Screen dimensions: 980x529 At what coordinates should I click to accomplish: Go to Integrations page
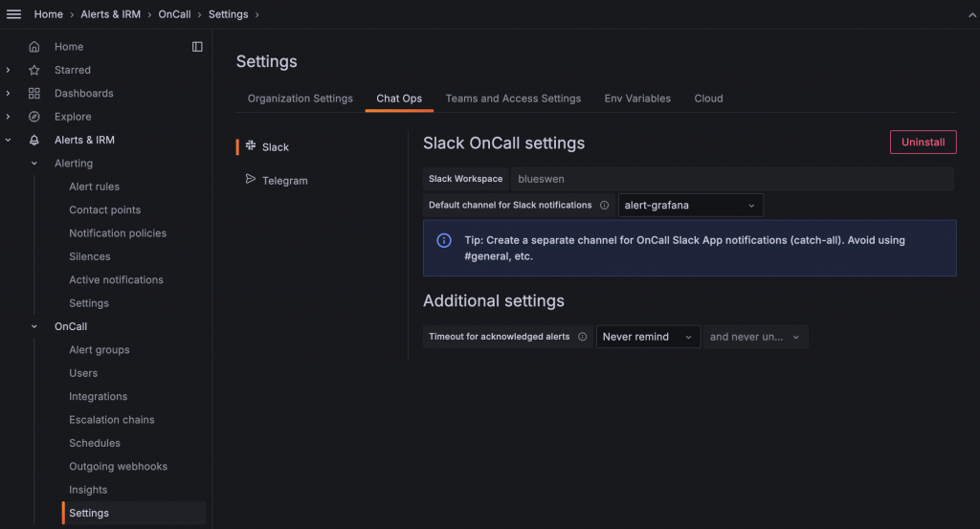[x=99, y=397]
